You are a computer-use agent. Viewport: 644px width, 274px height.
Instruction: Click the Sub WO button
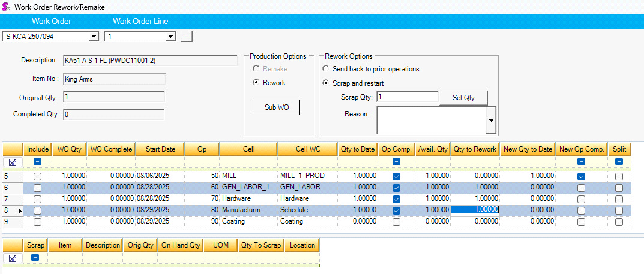276,107
